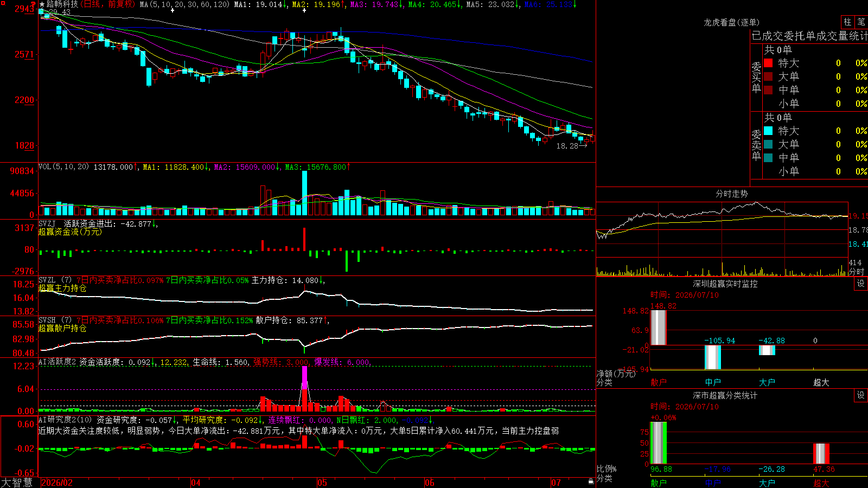Click the SVSH (7) indicator name
Screen dimensions: 868x488
55,320
